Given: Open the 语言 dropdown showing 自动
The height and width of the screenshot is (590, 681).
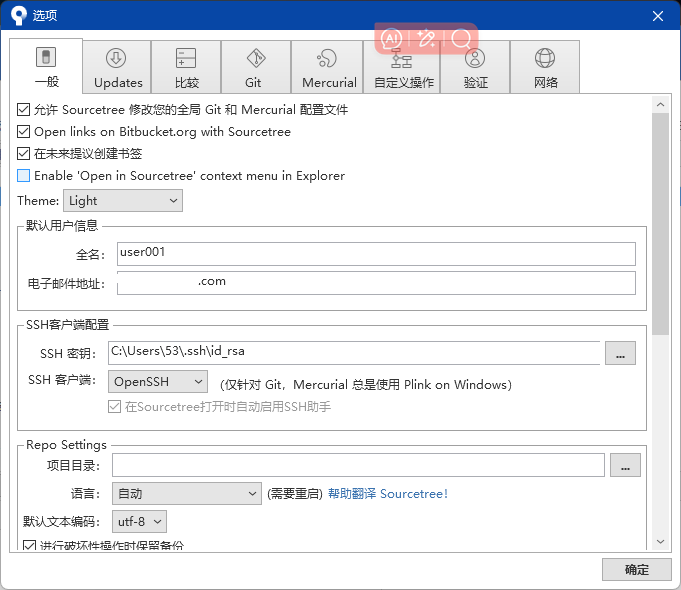Looking at the screenshot, I should (x=187, y=494).
